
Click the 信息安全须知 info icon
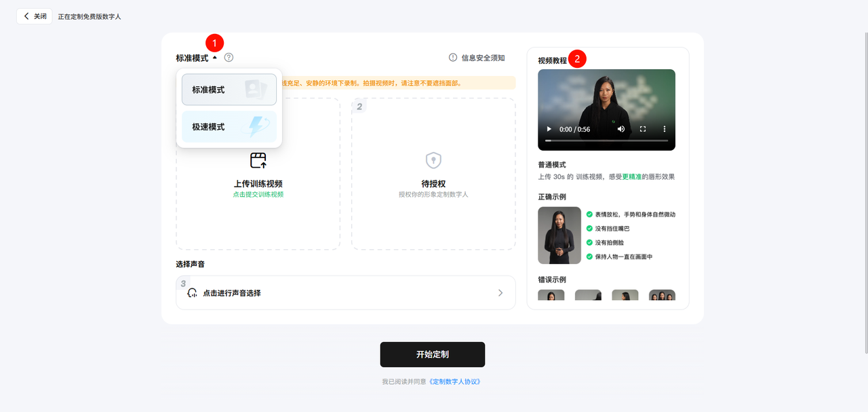453,58
